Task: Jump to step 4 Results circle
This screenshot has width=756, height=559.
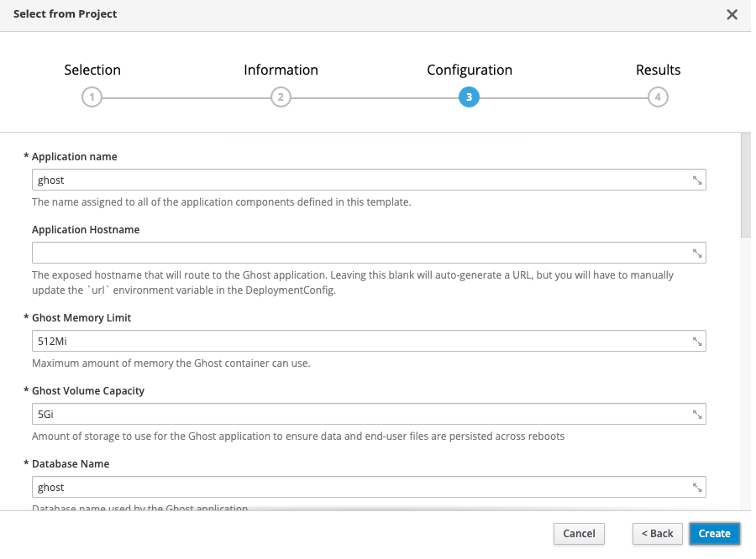Action: coord(658,97)
